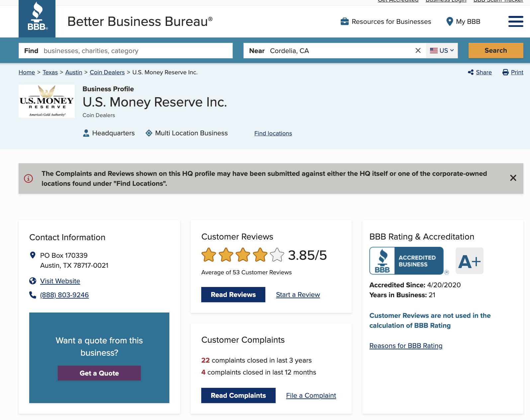Click the My BBB location pin icon
The image size is (530, 420).
(x=450, y=22)
